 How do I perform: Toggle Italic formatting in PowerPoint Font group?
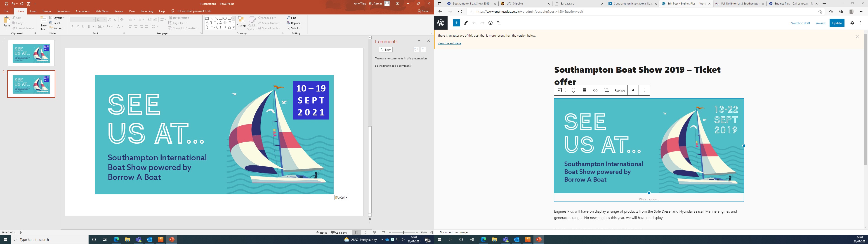click(x=78, y=27)
